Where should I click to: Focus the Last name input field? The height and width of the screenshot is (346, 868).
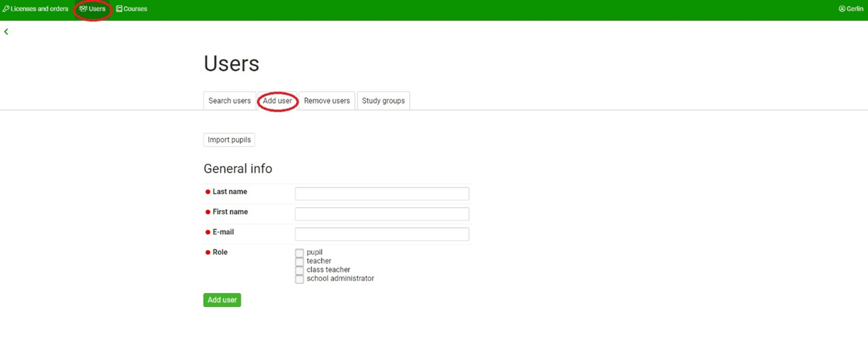click(x=382, y=194)
